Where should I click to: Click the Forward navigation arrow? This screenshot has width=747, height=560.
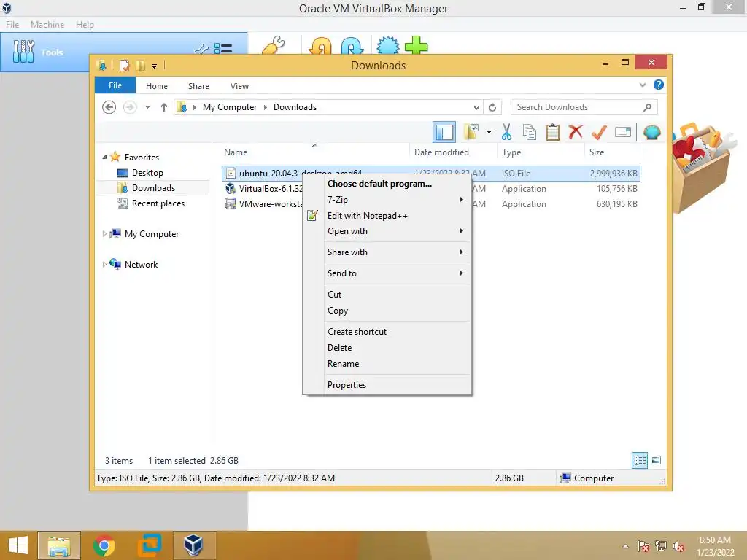pos(130,107)
